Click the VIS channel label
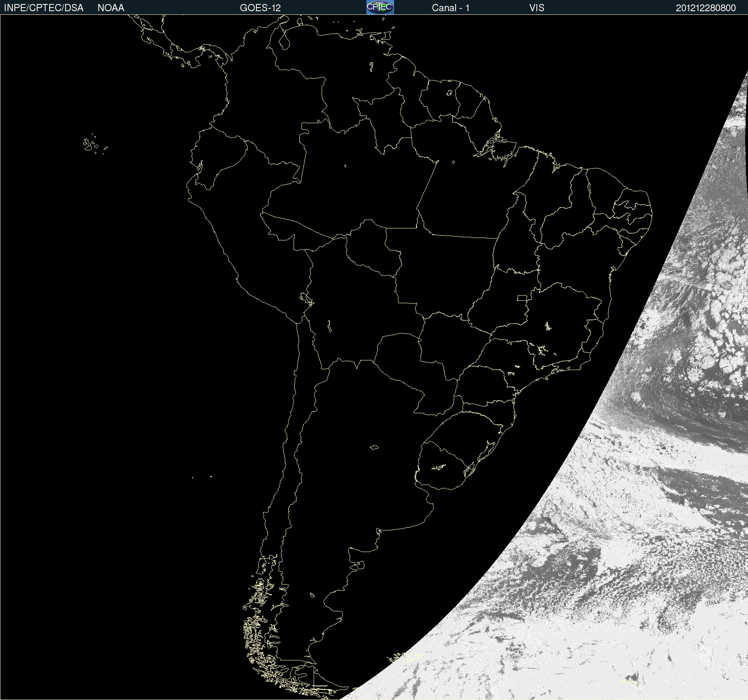The width and height of the screenshot is (748, 700). [537, 8]
